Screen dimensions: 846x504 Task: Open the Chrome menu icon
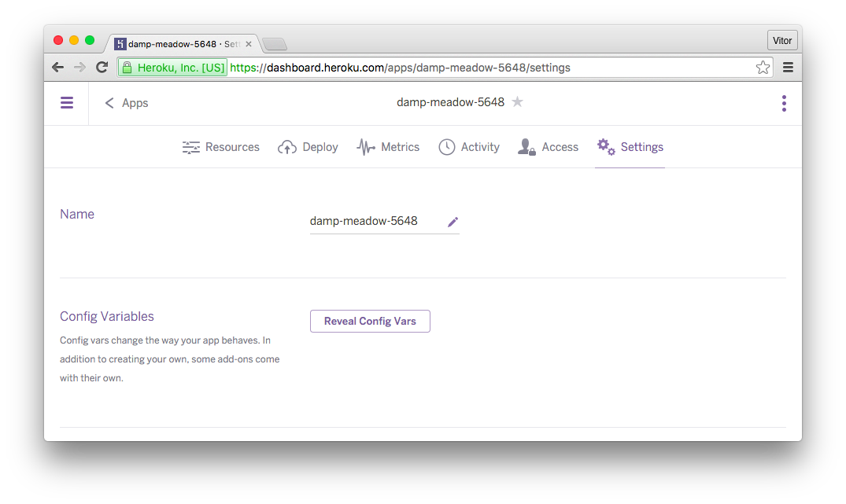[x=788, y=68]
